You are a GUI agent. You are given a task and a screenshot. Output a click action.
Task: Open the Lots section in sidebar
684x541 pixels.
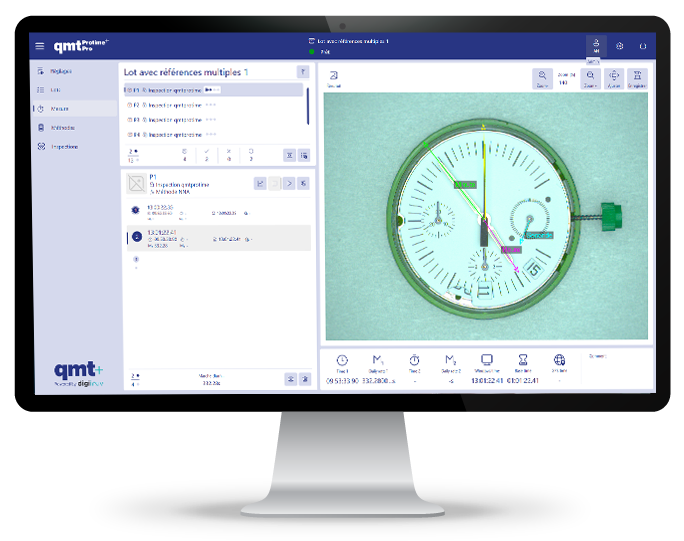pyautogui.click(x=55, y=90)
